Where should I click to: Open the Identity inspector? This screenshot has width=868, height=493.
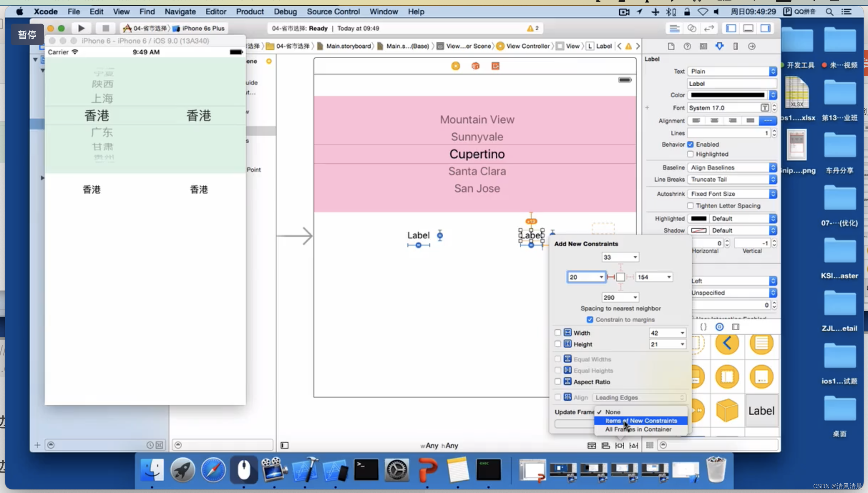tap(703, 47)
